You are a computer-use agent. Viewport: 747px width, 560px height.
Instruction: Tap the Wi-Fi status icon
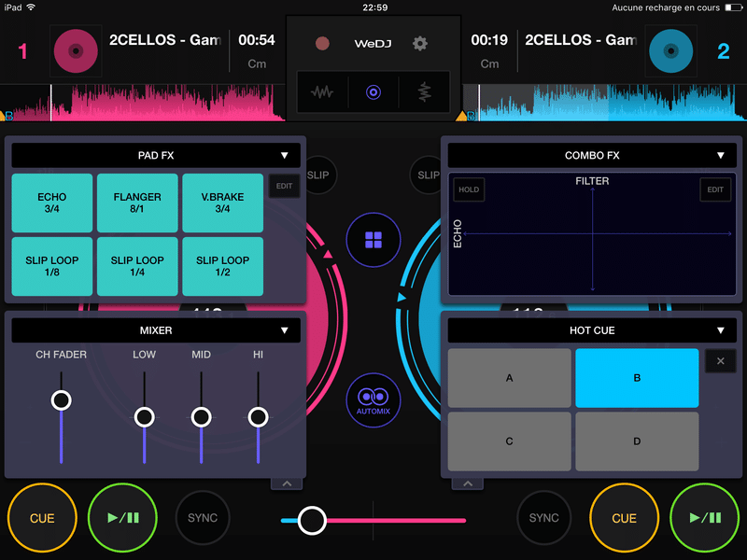point(31,7)
